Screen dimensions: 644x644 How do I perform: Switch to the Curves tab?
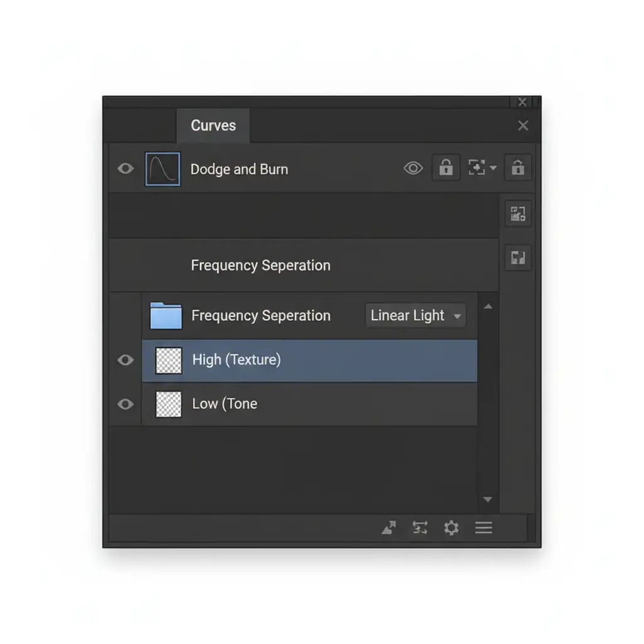[213, 125]
